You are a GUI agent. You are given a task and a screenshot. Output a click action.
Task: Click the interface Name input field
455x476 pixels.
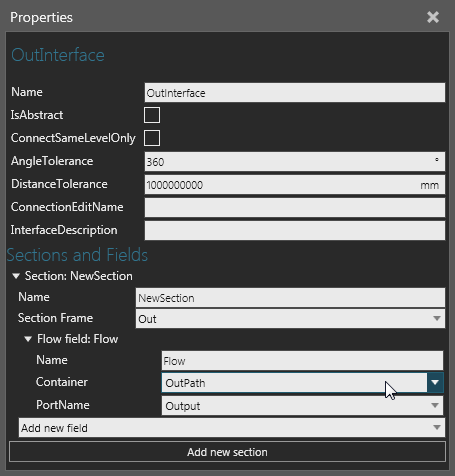coord(295,93)
